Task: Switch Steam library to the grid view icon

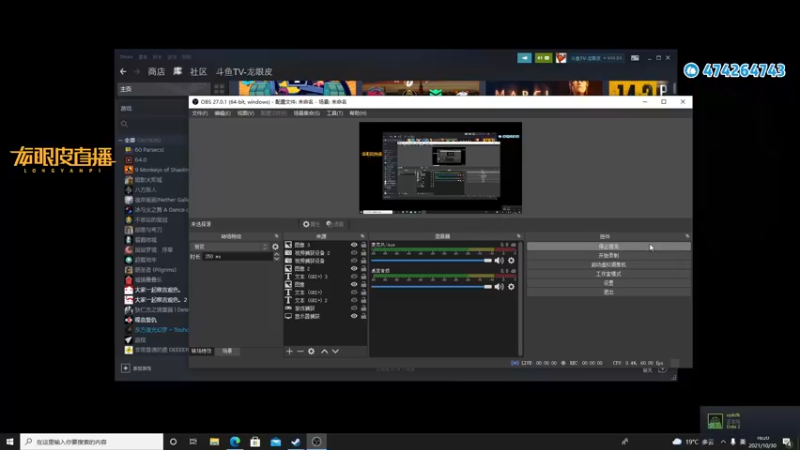Action: tap(219, 89)
